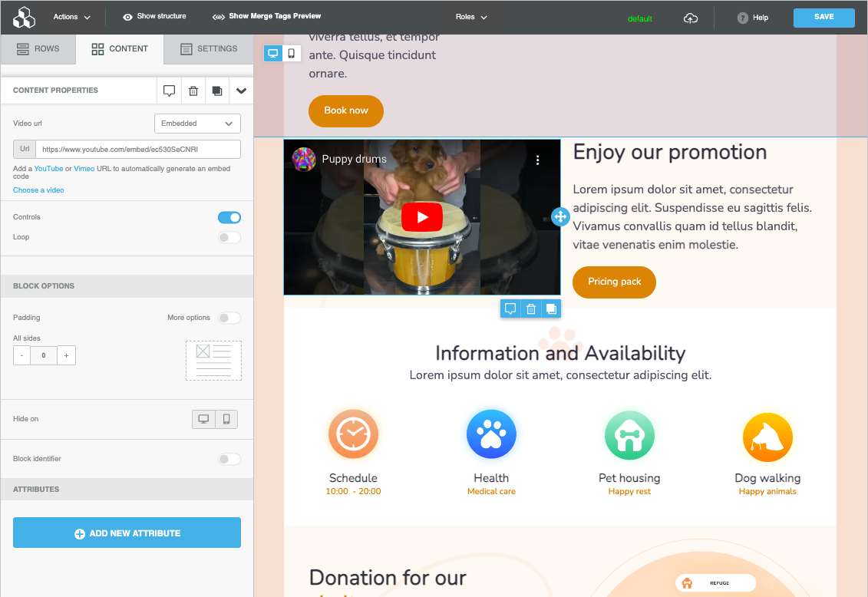Image resolution: width=868 pixels, height=597 pixels.
Task: Expand the Actions menu
Action: coord(72,17)
